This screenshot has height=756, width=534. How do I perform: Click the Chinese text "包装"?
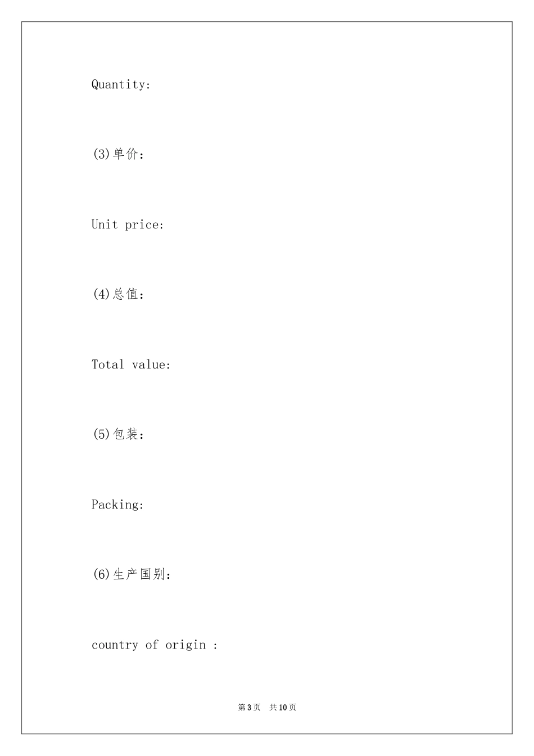tap(125, 434)
